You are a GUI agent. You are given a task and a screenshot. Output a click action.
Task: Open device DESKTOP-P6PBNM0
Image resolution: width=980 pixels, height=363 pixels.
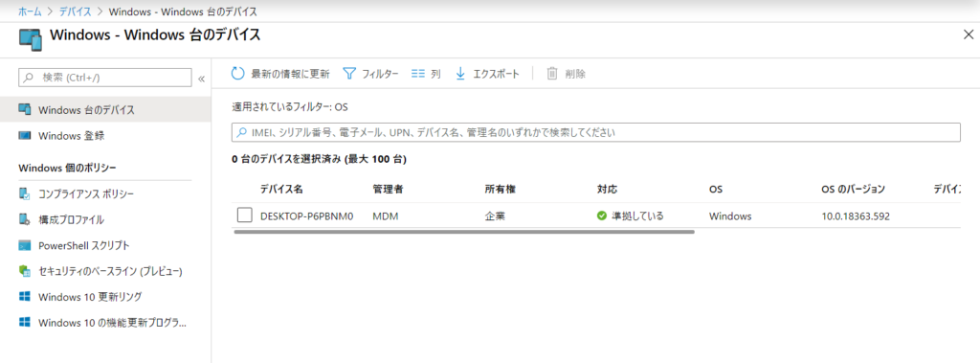(307, 216)
